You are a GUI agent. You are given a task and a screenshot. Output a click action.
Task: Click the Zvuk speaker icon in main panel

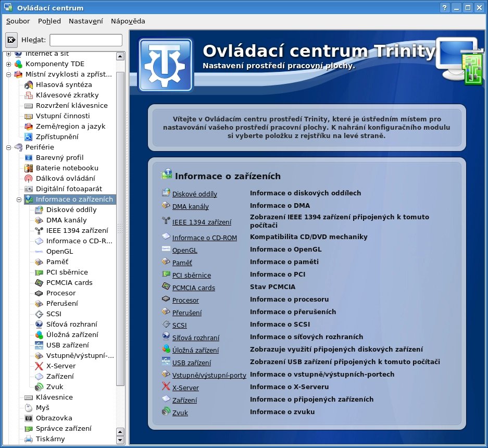click(x=166, y=411)
